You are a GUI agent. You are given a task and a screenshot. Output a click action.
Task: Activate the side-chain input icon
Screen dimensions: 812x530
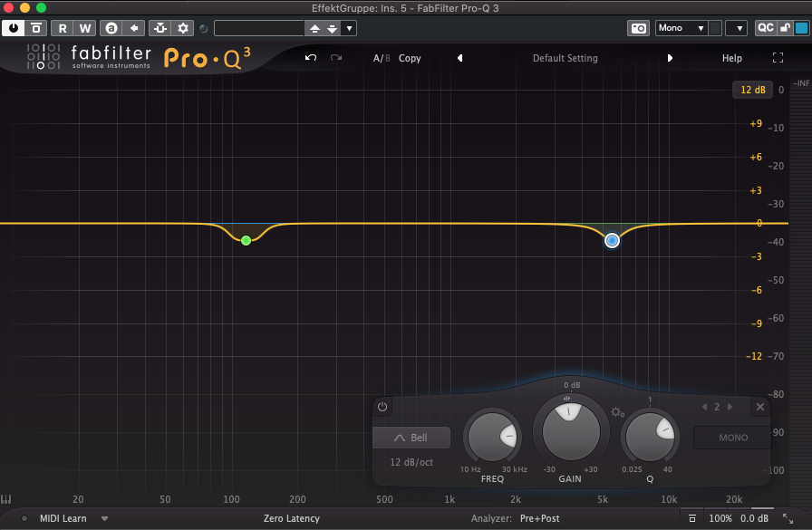click(x=160, y=28)
